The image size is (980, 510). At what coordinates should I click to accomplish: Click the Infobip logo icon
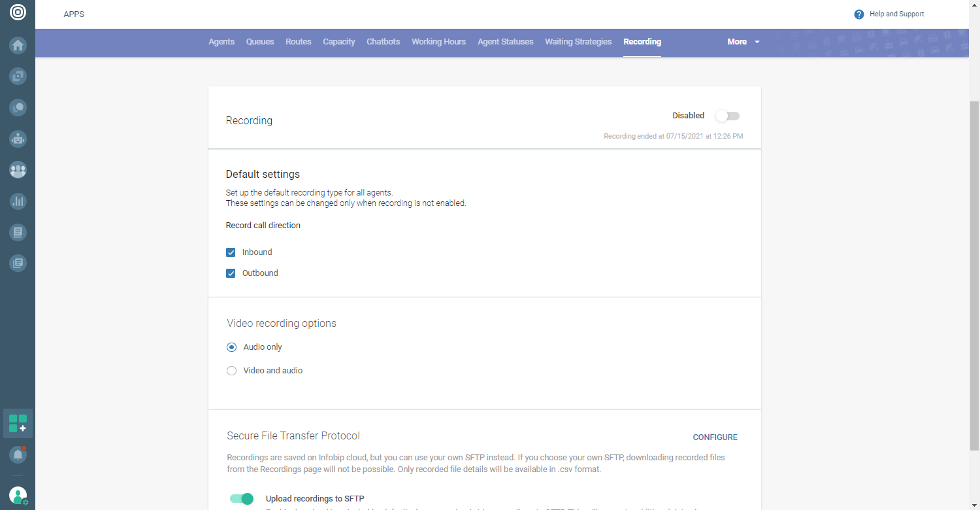point(18,12)
